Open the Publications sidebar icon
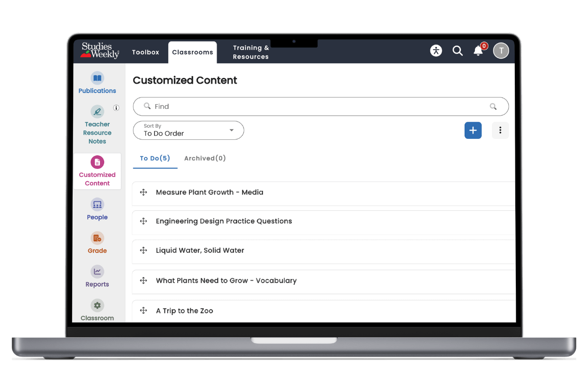 (97, 78)
